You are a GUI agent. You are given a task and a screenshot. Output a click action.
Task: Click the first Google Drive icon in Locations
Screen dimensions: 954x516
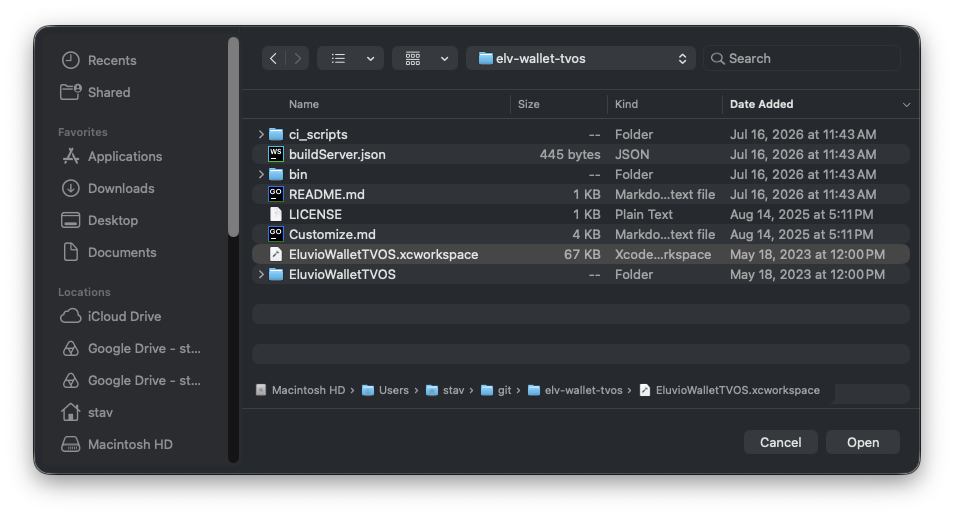pyautogui.click(x=71, y=348)
